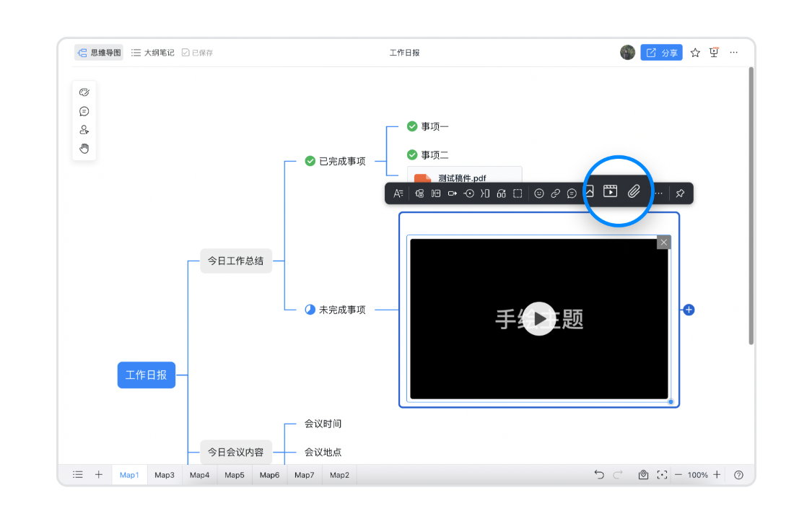Insert hyperlink from floating toolbar
Viewport: 812px width, 524px height.
click(x=555, y=193)
